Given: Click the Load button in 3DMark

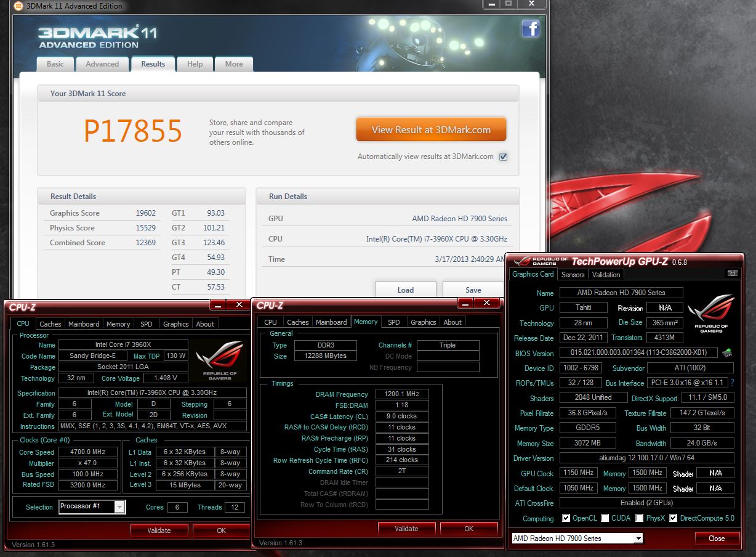Looking at the screenshot, I should tap(406, 290).
